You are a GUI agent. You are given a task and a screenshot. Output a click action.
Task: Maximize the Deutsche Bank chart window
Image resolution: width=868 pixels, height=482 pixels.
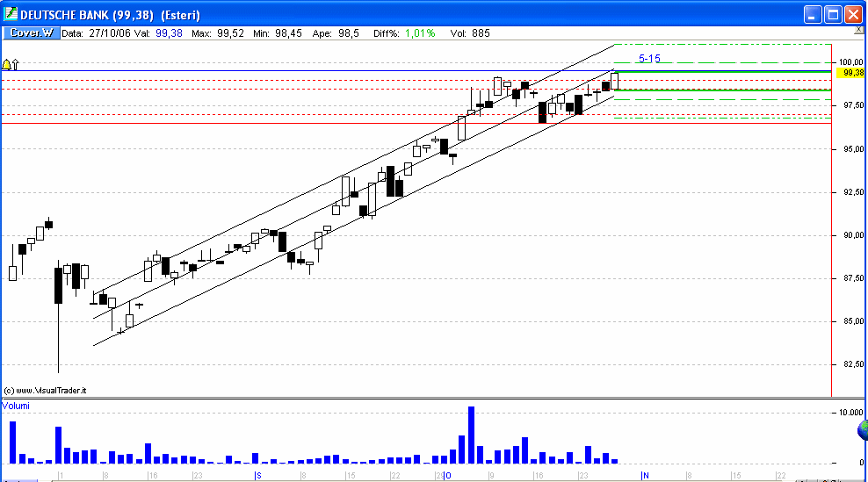[x=833, y=14]
